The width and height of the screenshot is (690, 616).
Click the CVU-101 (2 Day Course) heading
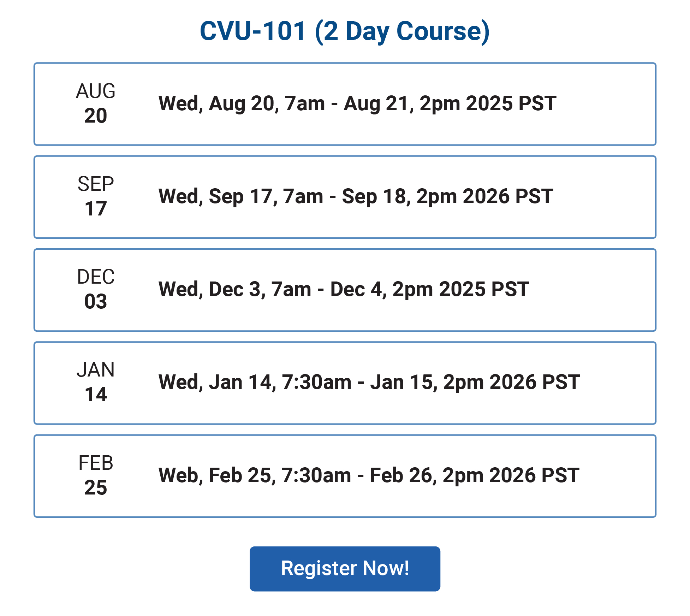click(x=345, y=31)
